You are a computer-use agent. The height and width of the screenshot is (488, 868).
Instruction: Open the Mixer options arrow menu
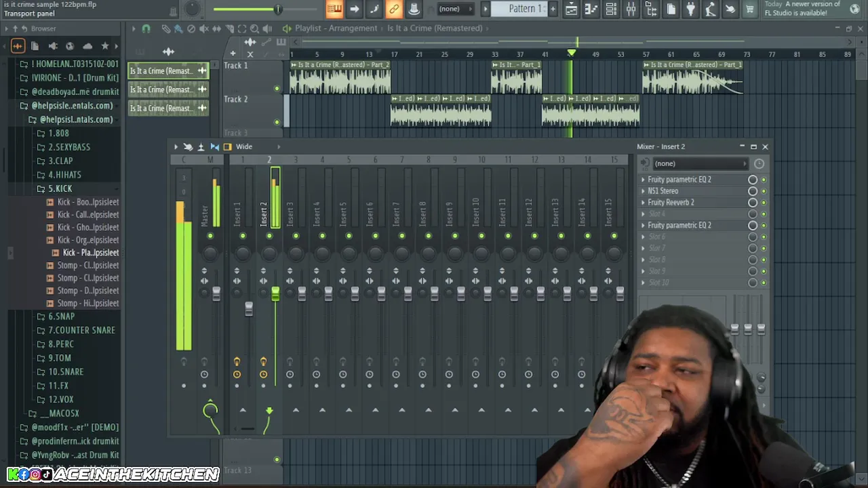click(176, 146)
